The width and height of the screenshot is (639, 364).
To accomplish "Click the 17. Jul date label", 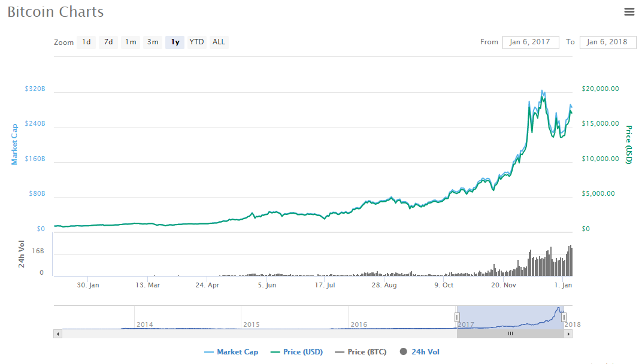I will (325, 285).
